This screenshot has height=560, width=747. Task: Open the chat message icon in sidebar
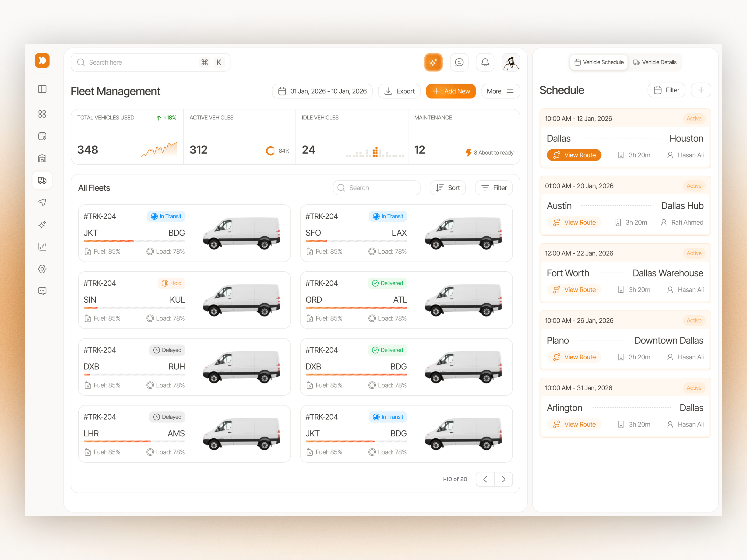(x=42, y=291)
